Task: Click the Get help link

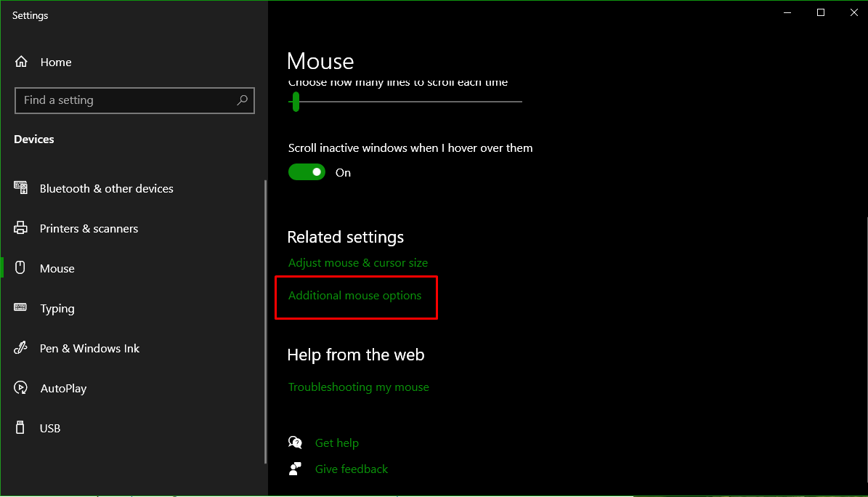Action: pyautogui.click(x=336, y=443)
